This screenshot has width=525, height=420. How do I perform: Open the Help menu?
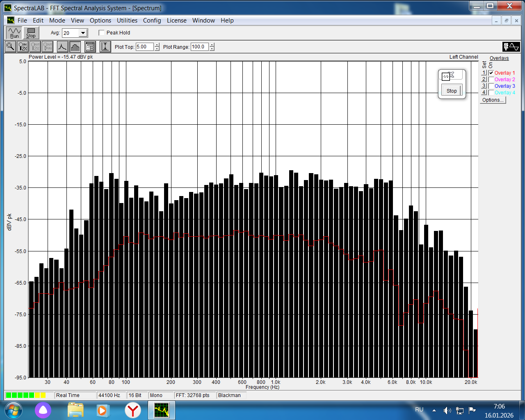point(227,21)
